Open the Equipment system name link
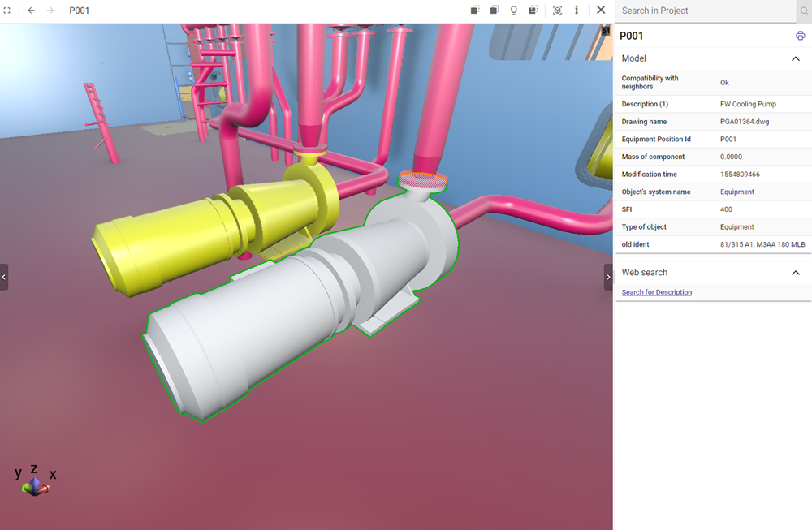812x530 pixels. (736, 192)
